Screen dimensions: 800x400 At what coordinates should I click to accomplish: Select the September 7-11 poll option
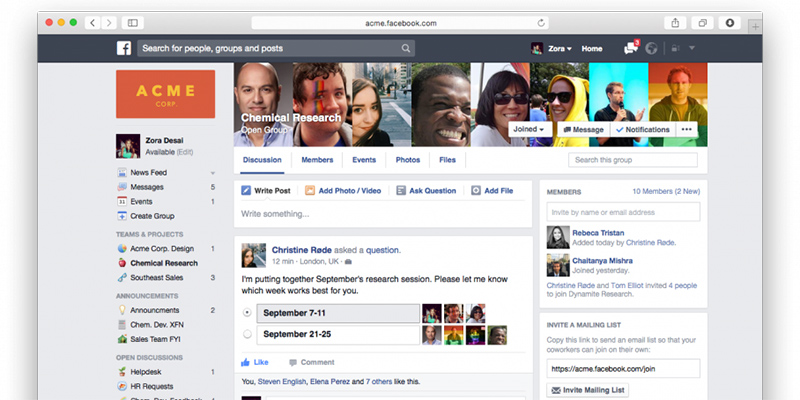248,313
